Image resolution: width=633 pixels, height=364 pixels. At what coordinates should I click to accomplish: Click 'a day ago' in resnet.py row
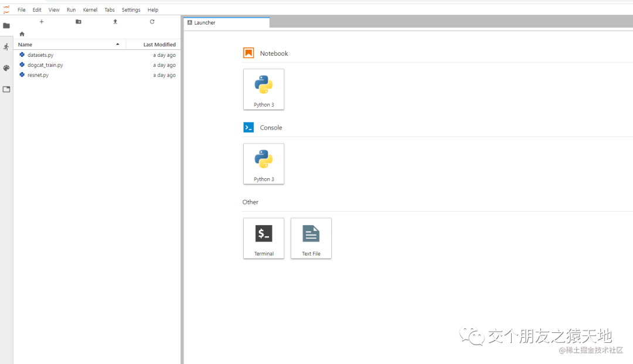pos(164,75)
